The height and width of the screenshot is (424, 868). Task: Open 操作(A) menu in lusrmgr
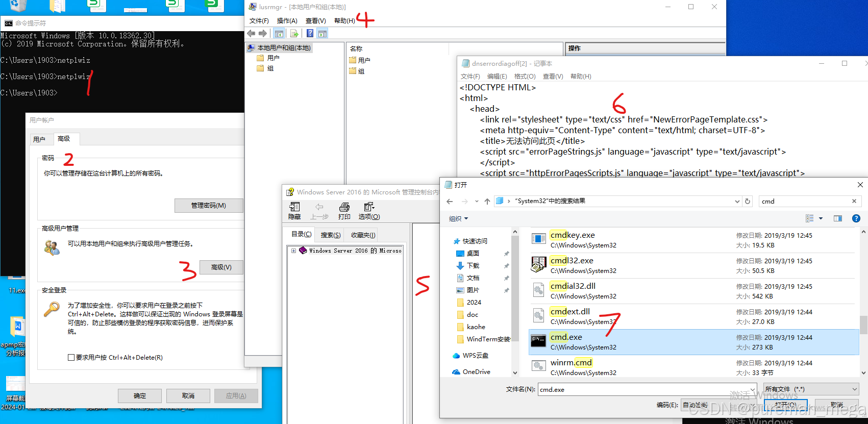click(x=287, y=21)
